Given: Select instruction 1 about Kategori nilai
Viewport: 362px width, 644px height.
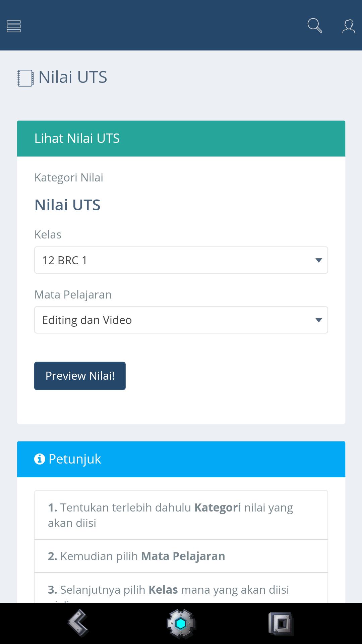Looking at the screenshot, I should coord(181,515).
